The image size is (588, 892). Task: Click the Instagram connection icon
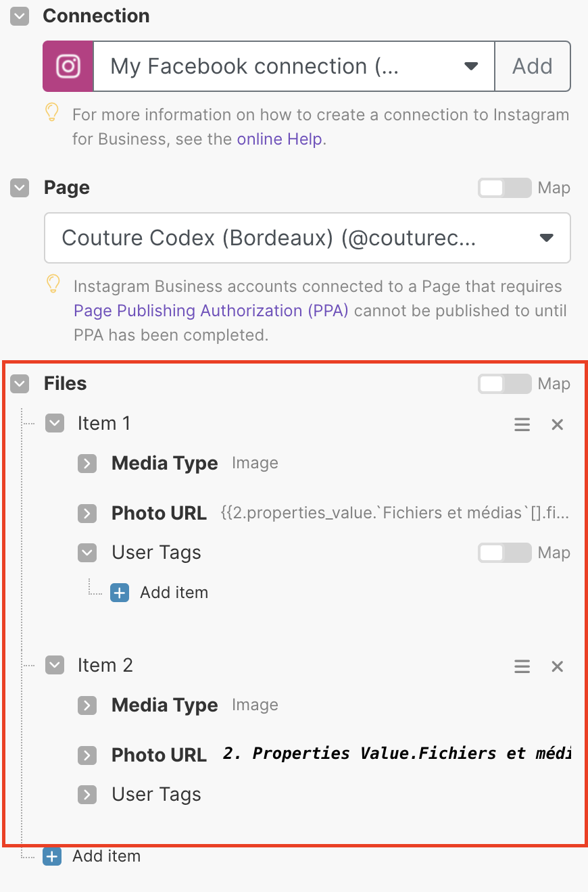pyautogui.click(x=68, y=66)
